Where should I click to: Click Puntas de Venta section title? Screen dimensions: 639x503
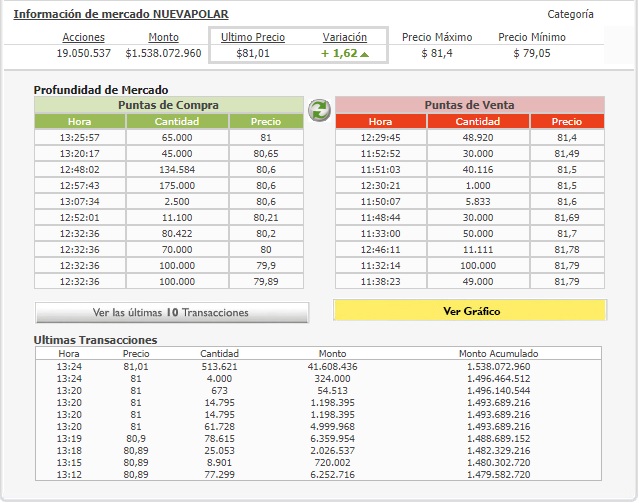[469, 105]
